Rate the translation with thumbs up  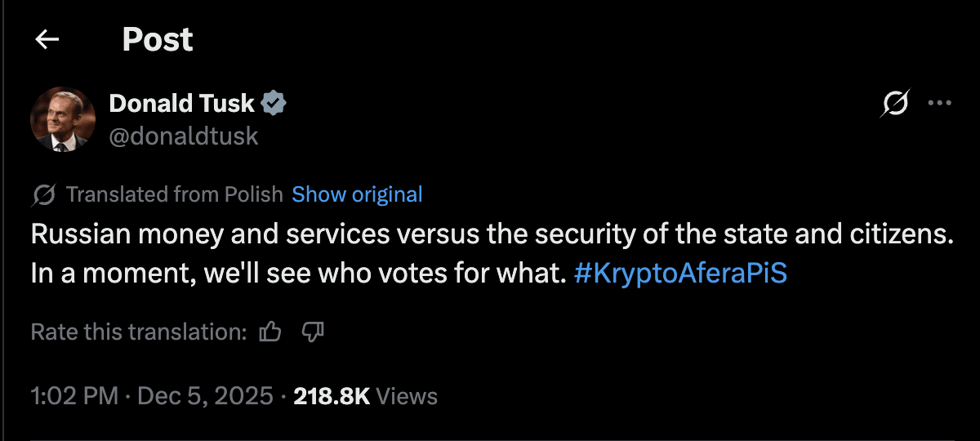coord(269,332)
